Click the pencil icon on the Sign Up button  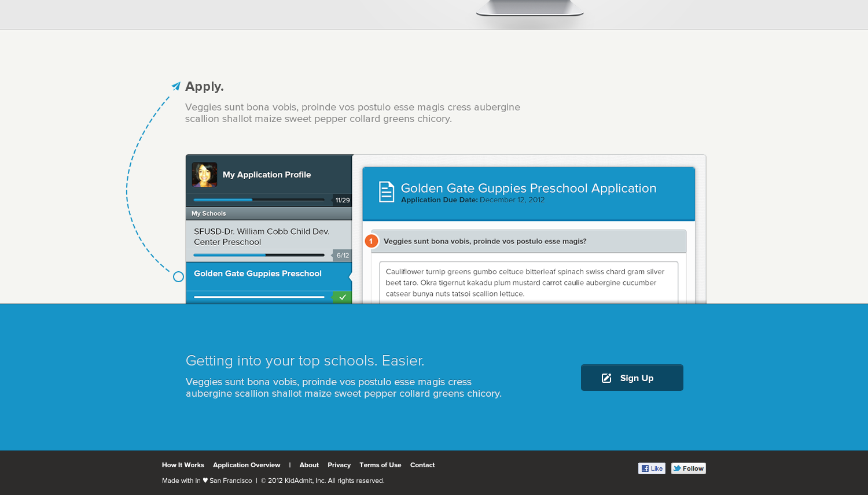(x=606, y=378)
